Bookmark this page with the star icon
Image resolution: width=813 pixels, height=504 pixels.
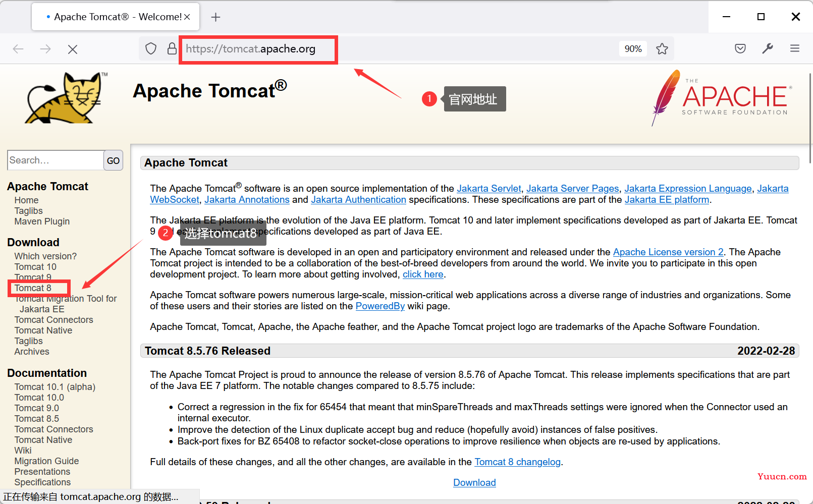[x=662, y=49]
